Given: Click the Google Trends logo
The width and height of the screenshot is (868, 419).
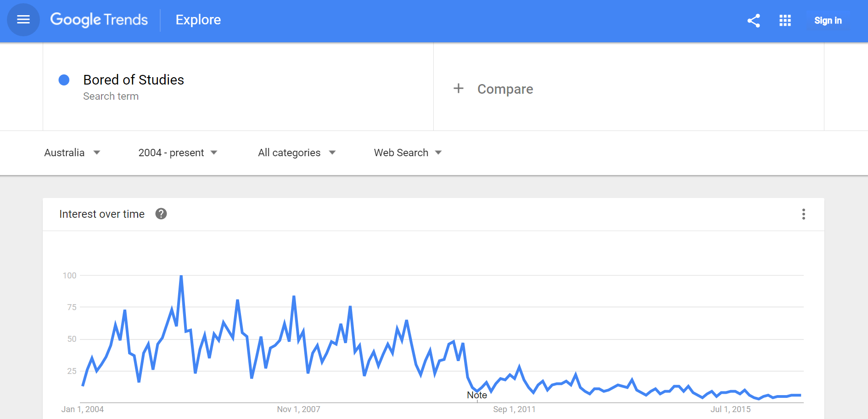Looking at the screenshot, I should pyautogui.click(x=99, y=20).
